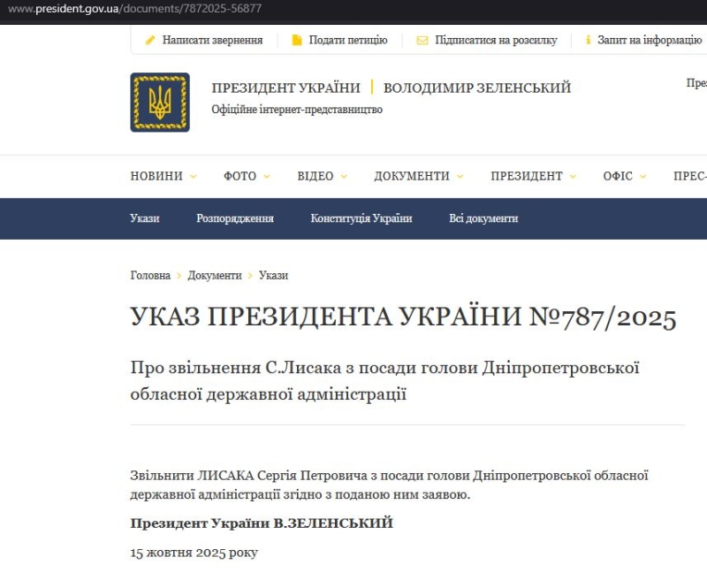Screen dimensions: 707x588
Task: Click the Укази breadcrumb link
Action: 273,275
